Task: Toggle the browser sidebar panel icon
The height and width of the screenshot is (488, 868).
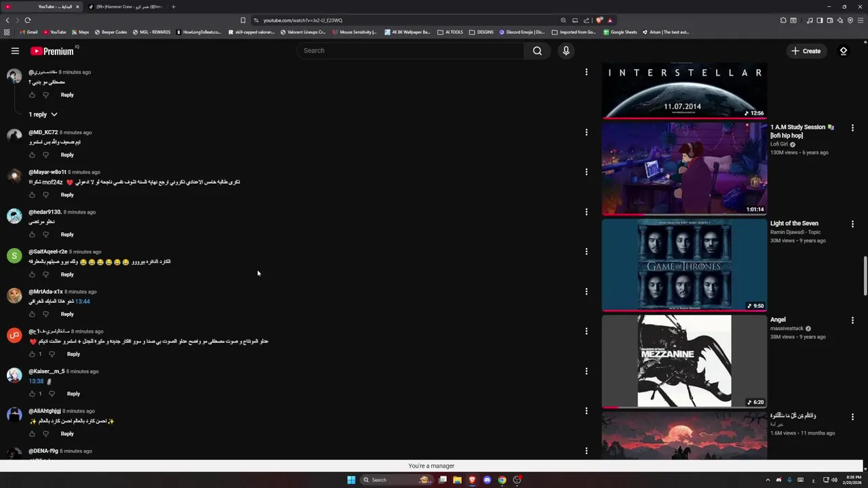Action: [x=819, y=20]
